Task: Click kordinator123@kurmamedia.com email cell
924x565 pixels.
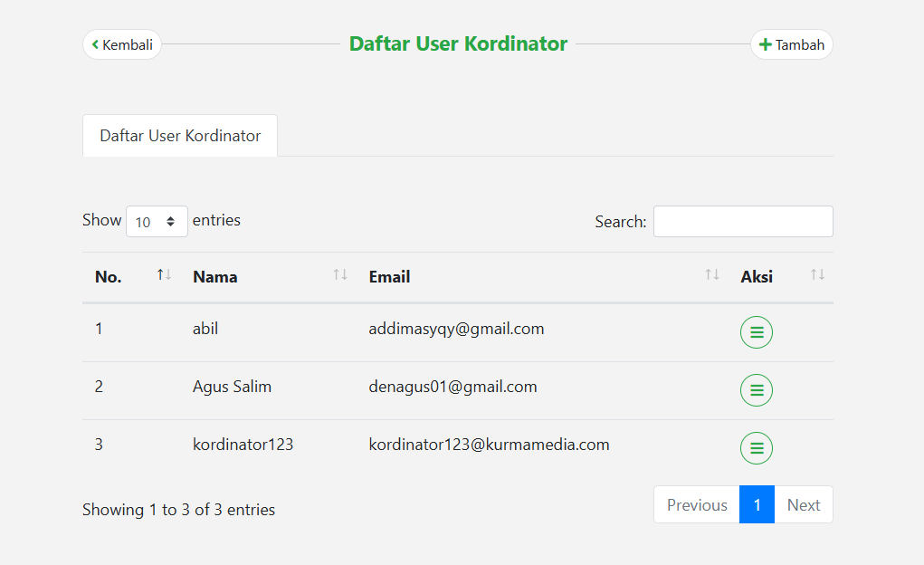Action: pos(489,445)
